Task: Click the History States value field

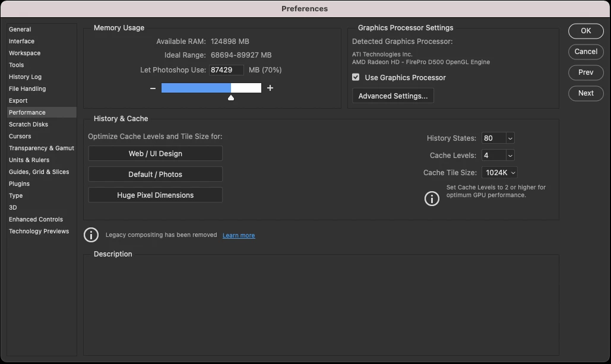Action: tap(493, 138)
